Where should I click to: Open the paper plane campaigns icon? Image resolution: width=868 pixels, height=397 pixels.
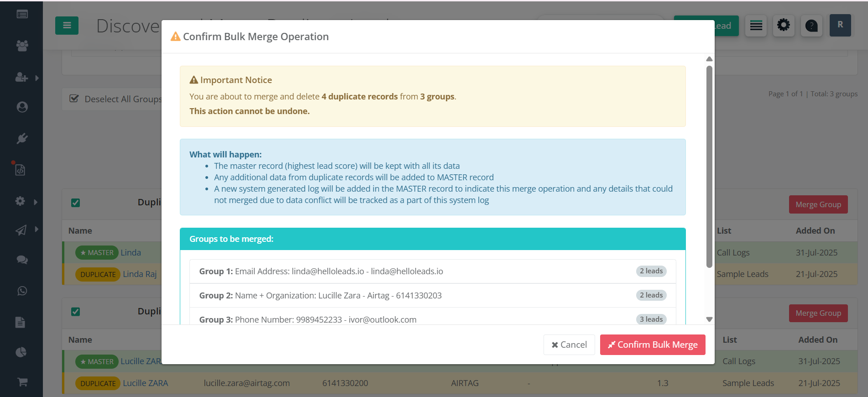click(21, 230)
